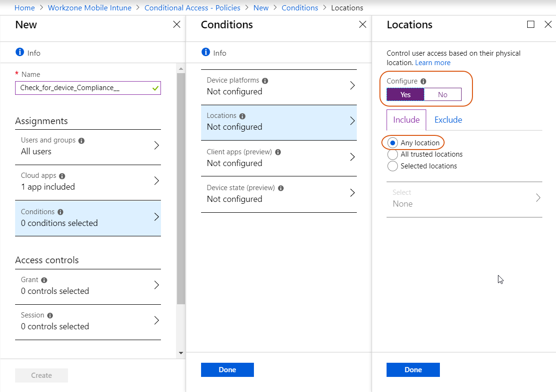
Task: Show info tooltip for Device platforms
Action: 265,81
